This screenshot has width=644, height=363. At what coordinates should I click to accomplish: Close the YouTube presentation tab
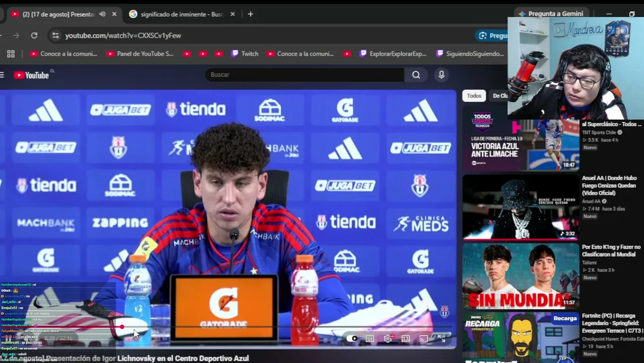click(114, 14)
